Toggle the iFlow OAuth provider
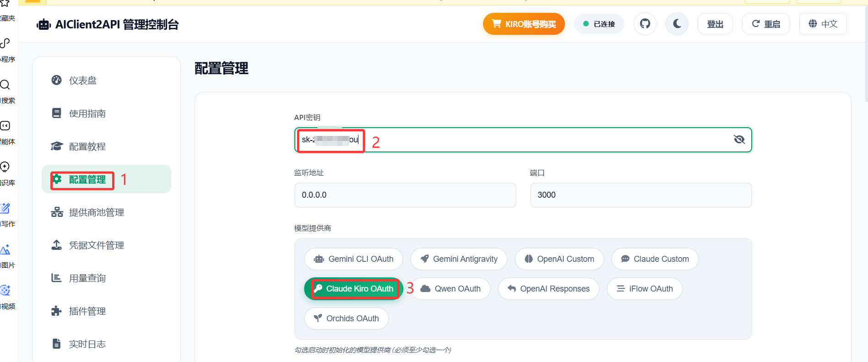Screen dimensions: 868x362 pyautogui.click(x=645, y=289)
